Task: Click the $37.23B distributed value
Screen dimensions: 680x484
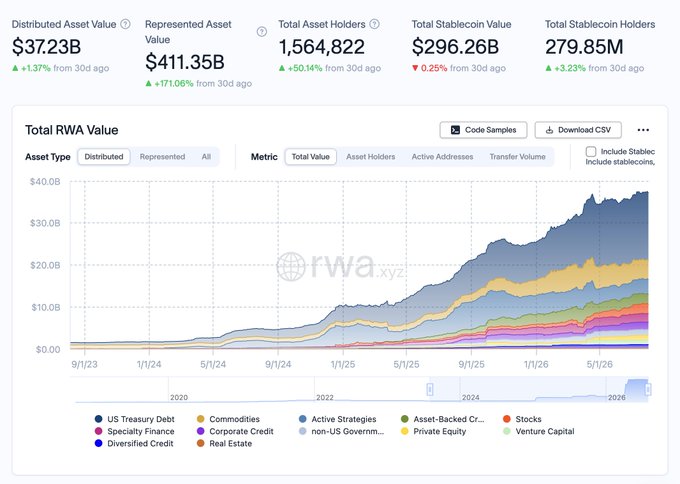Action: point(46,46)
